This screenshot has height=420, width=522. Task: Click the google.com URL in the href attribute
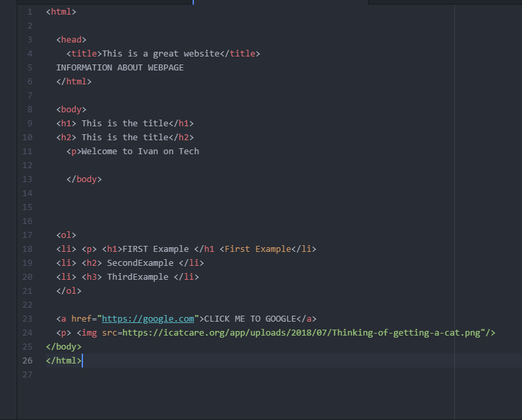click(148, 319)
